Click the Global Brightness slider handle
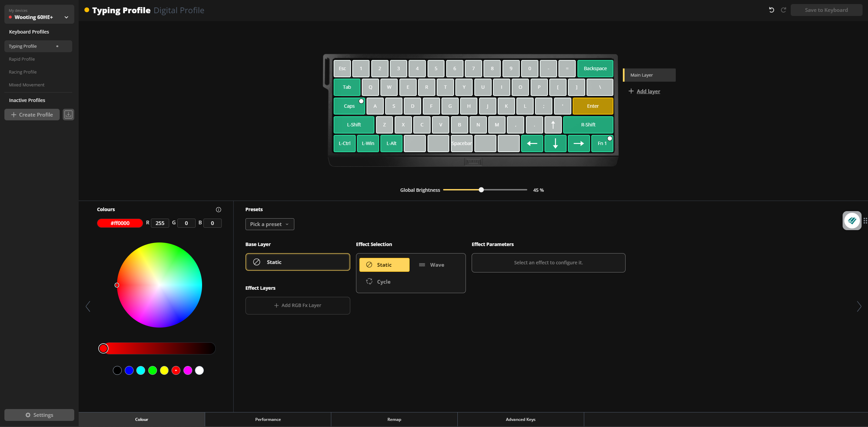 click(x=481, y=190)
